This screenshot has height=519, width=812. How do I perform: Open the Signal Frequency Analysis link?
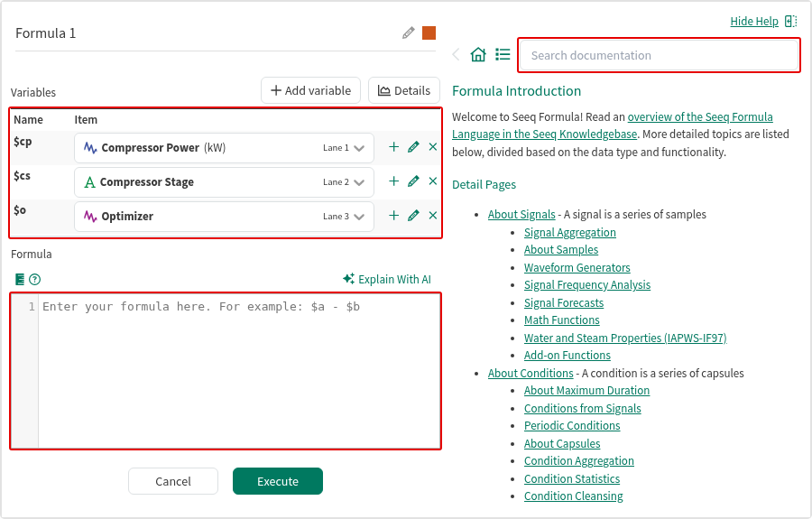587,285
